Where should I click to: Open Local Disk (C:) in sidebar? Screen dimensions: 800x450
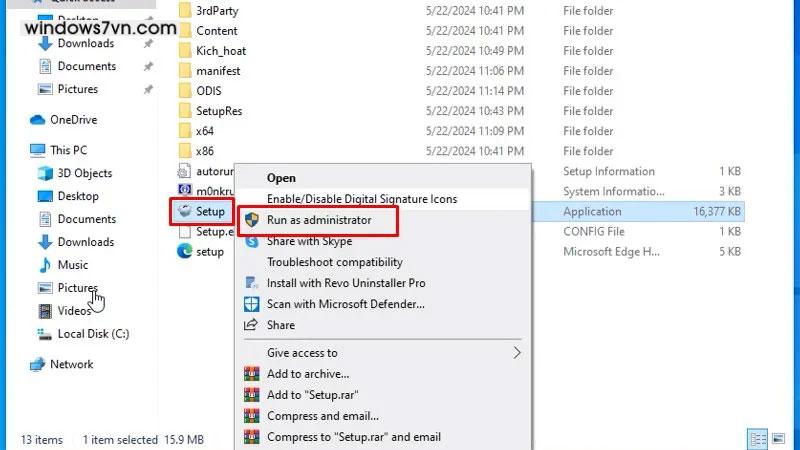click(x=93, y=334)
